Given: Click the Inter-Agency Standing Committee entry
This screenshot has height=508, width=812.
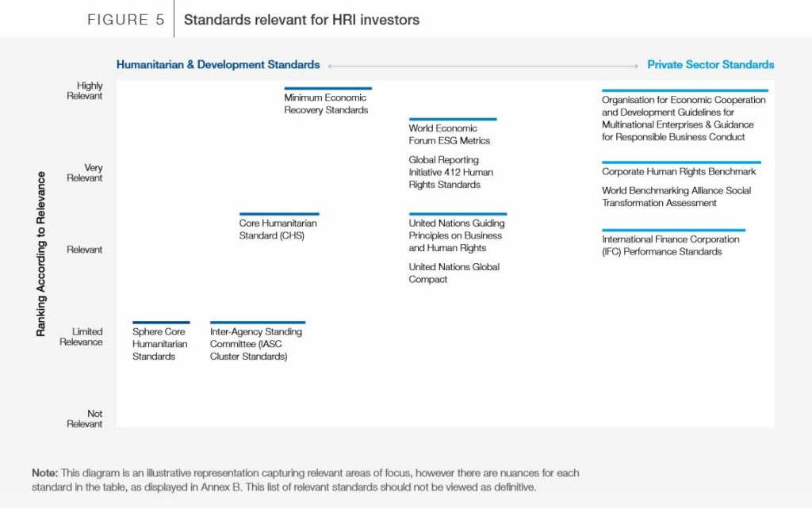Looking at the screenshot, I should pos(255,344).
